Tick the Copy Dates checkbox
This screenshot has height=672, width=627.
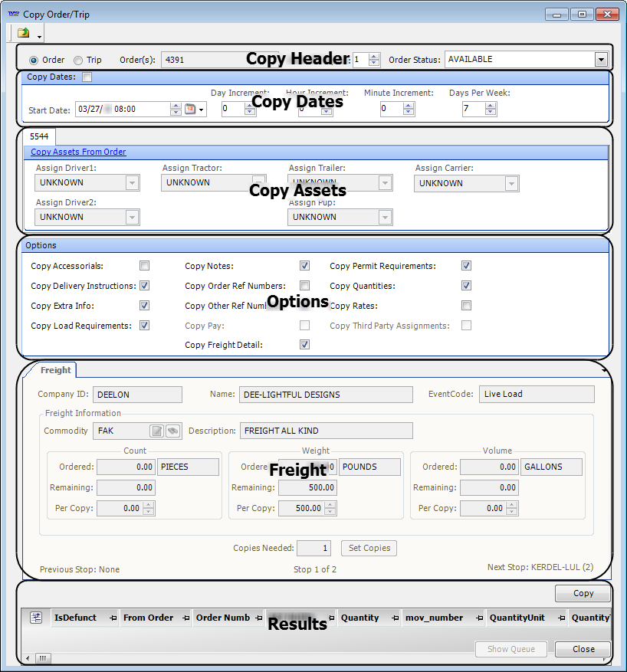87,77
